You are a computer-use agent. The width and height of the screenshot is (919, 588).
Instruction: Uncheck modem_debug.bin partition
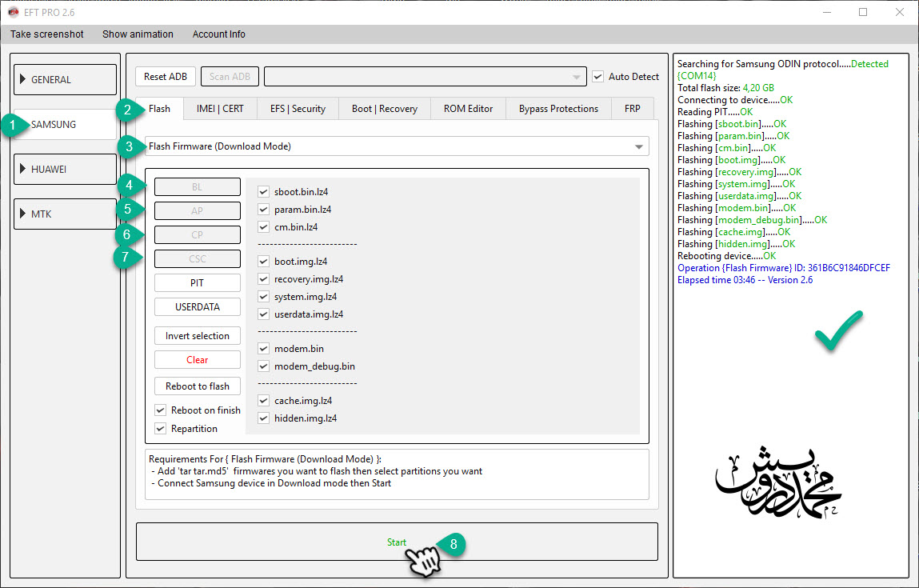[264, 366]
